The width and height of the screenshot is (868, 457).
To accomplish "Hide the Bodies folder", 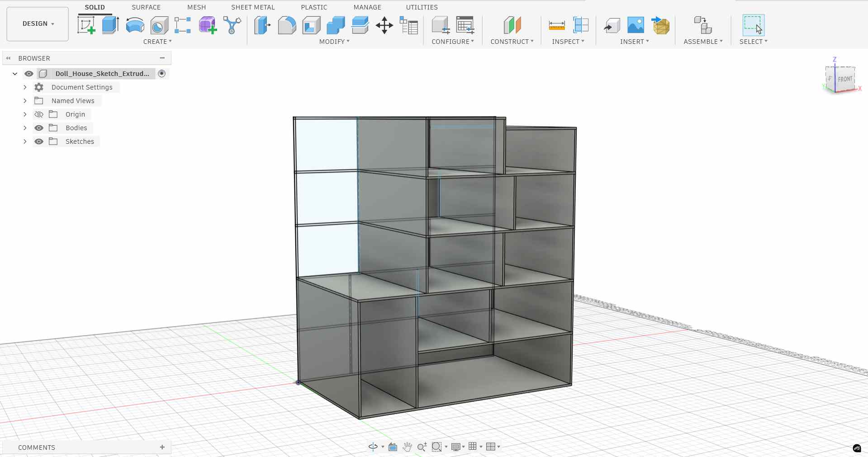I will (x=39, y=128).
